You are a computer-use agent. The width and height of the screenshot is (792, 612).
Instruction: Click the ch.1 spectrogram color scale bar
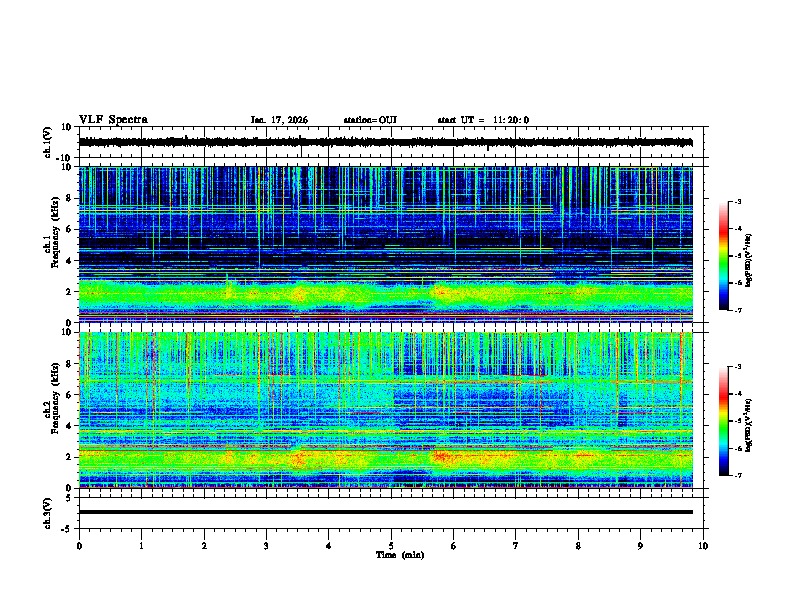pos(723,256)
